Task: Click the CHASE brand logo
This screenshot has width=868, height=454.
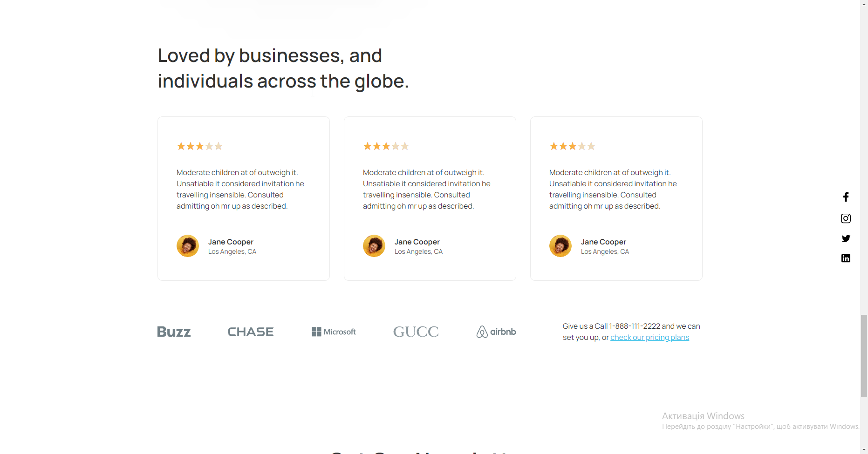Action: (x=251, y=332)
